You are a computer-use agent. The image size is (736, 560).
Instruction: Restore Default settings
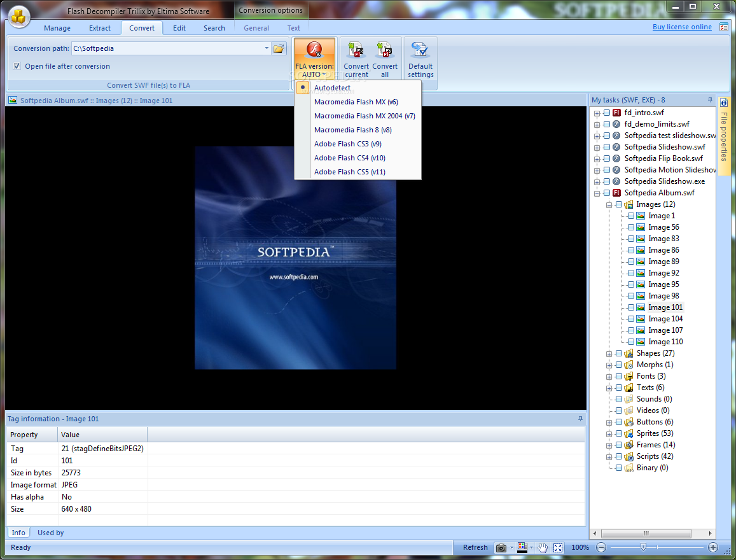[x=420, y=59]
